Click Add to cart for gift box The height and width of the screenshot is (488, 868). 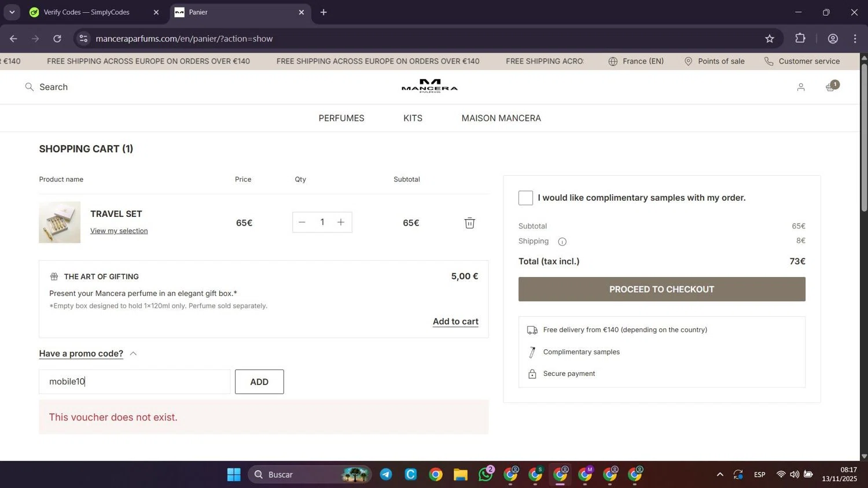pos(455,321)
